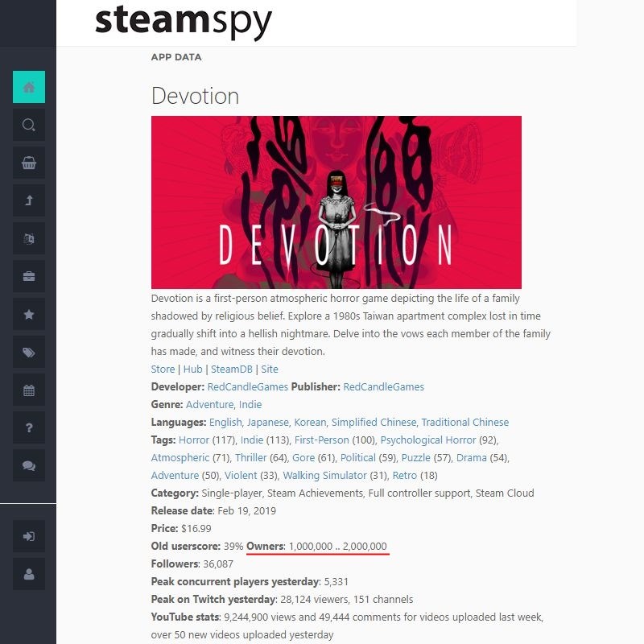Screen dimensions: 644x644
Task: Click the Korean language link
Action: tap(311, 422)
